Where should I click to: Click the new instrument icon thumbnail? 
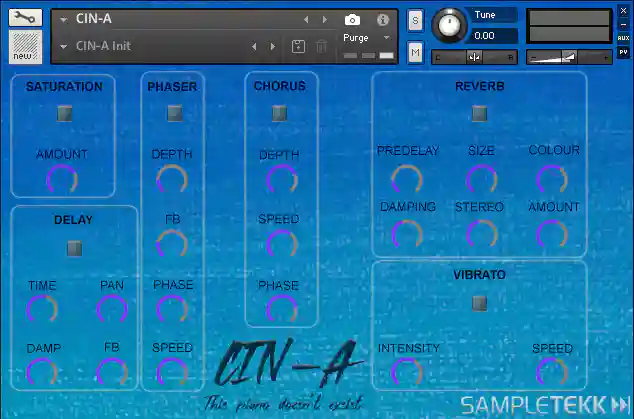25,47
